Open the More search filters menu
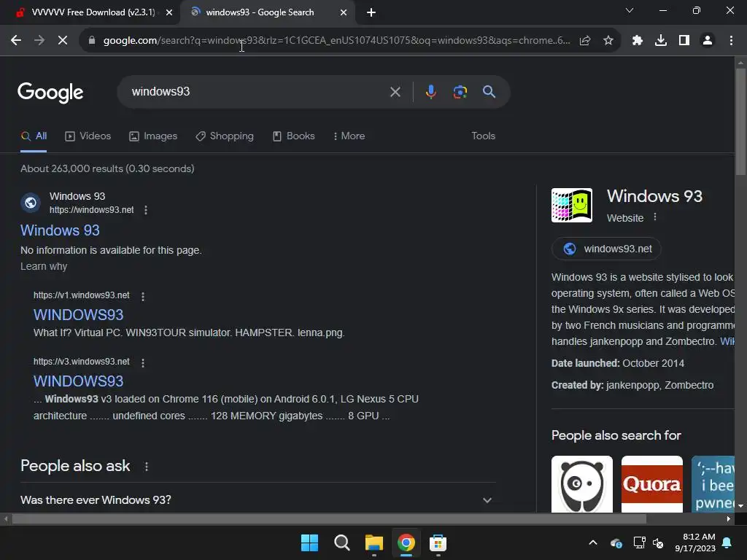The height and width of the screenshot is (560, 747). click(349, 136)
